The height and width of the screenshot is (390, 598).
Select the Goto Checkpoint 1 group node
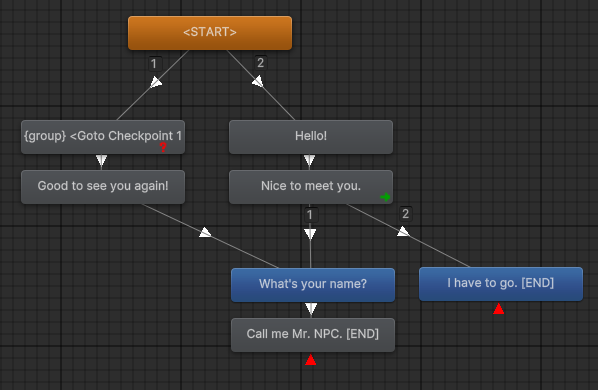pos(103,137)
